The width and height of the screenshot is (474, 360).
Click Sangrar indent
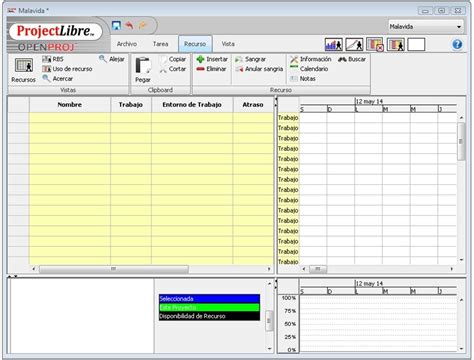pos(251,59)
